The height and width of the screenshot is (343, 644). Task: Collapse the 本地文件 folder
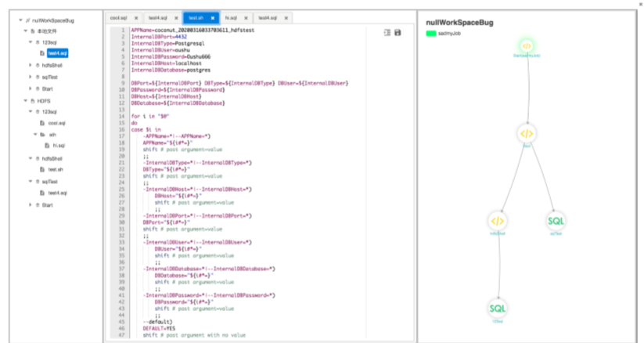25,31
